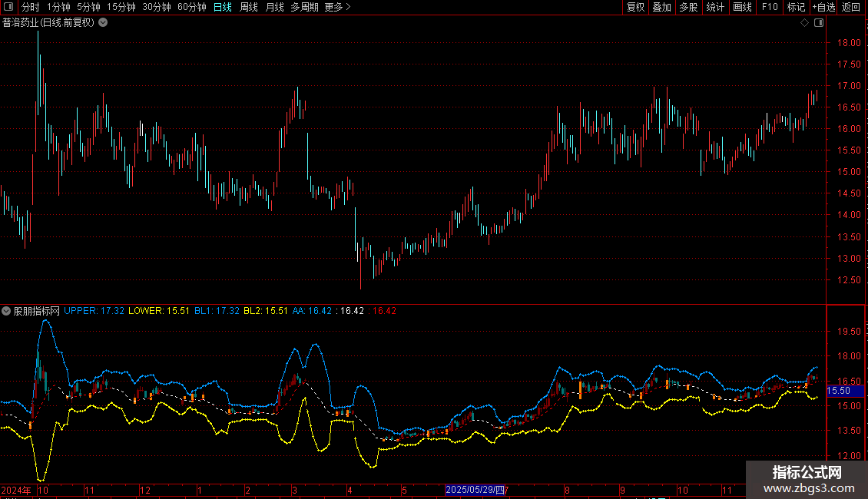The height and width of the screenshot is (499, 868).
Task: Select the 60分钟 period
Action: click(x=191, y=7)
